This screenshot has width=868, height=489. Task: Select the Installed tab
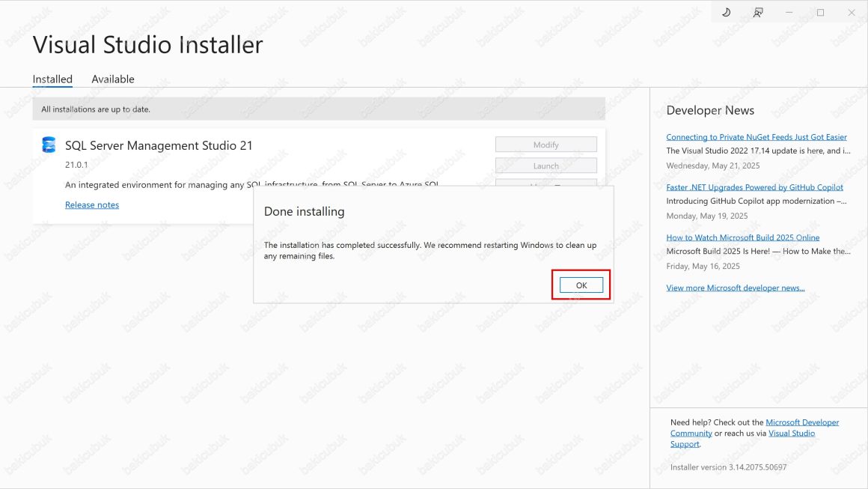click(x=52, y=79)
